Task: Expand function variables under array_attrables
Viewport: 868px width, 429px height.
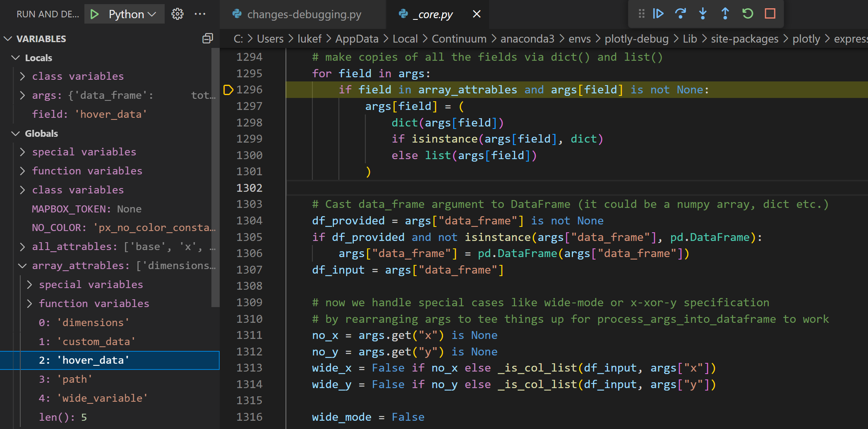Action: [x=29, y=304]
